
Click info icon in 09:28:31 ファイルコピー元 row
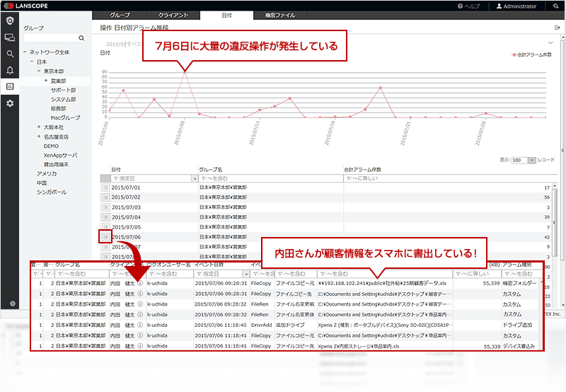pos(140,283)
